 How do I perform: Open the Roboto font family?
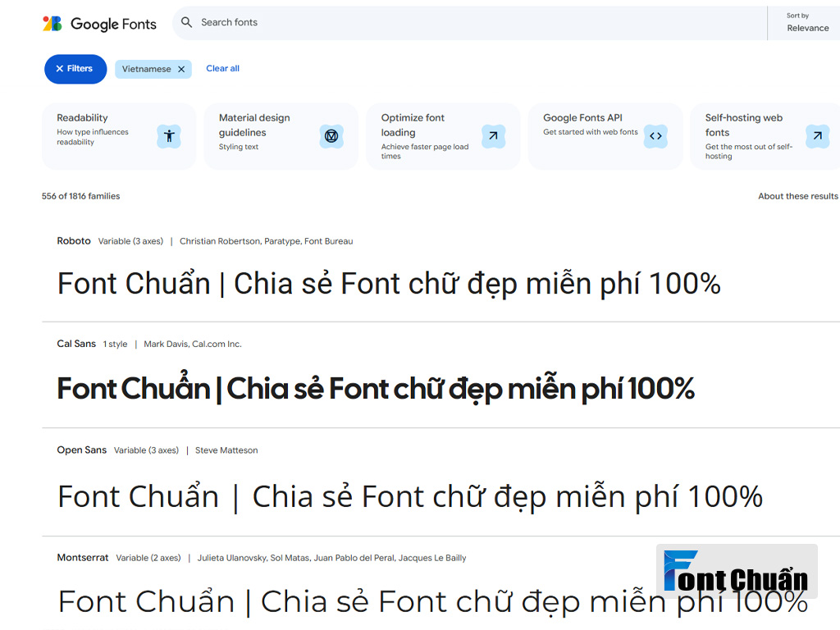coord(74,241)
